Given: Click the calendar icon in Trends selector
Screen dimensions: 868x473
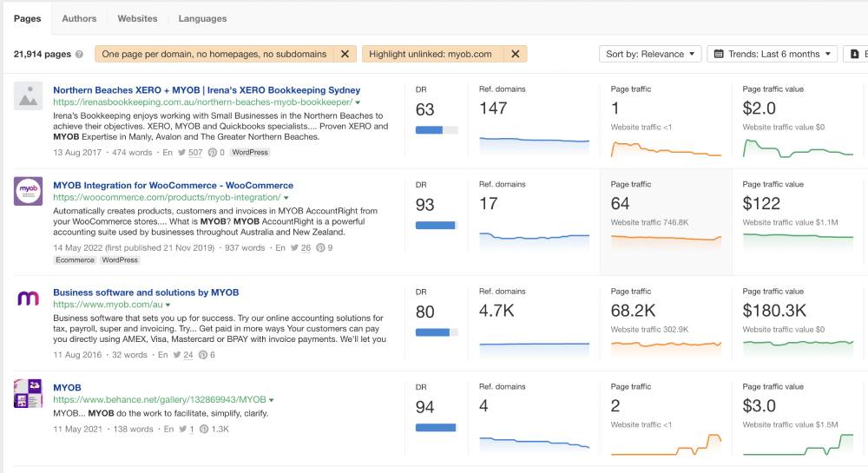Looking at the screenshot, I should click(x=719, y=54).
